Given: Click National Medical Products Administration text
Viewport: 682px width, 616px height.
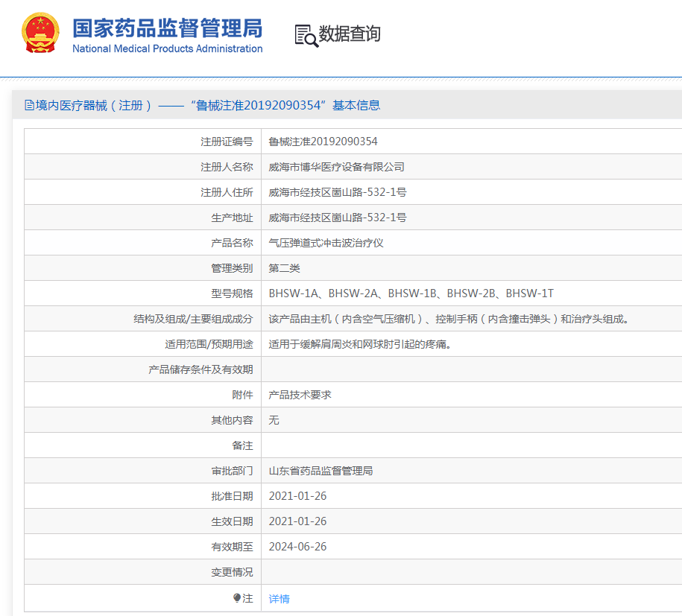Looking at the screenshot, I should pos(168,48).
